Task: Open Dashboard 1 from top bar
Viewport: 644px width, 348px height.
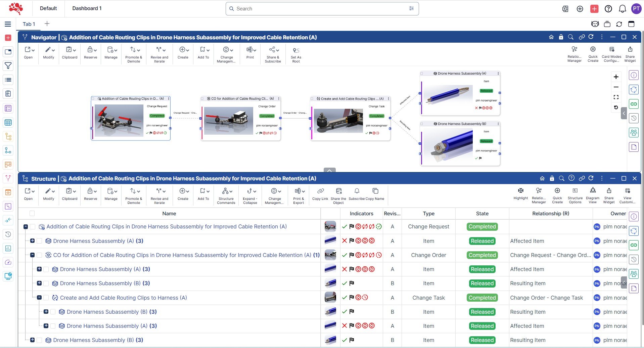Action: tap(87, 8)
